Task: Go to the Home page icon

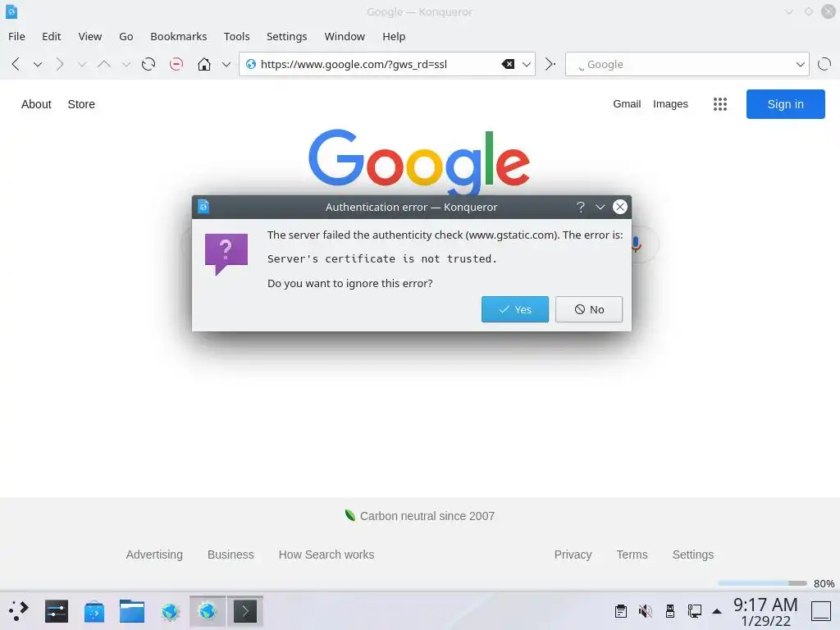Action: [203, 64]
